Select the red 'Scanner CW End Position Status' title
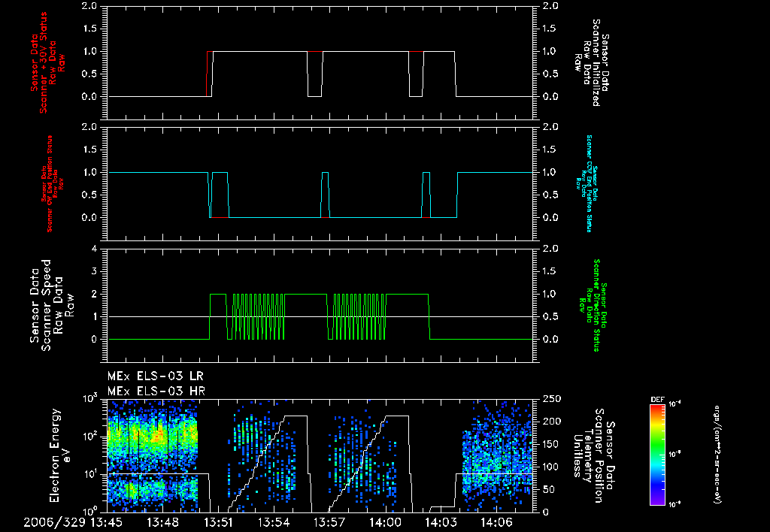The width and height of the screenshot is (770, 532). [53, 184]
